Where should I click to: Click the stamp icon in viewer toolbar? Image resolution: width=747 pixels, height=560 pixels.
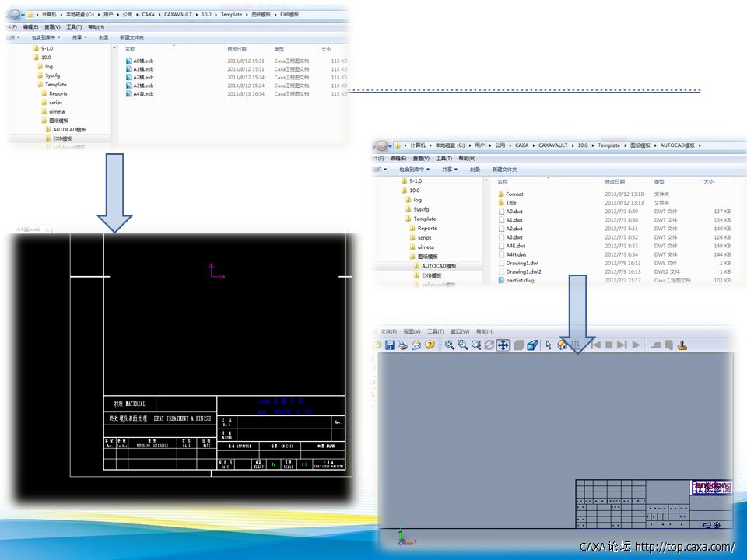tap(682, 345)
